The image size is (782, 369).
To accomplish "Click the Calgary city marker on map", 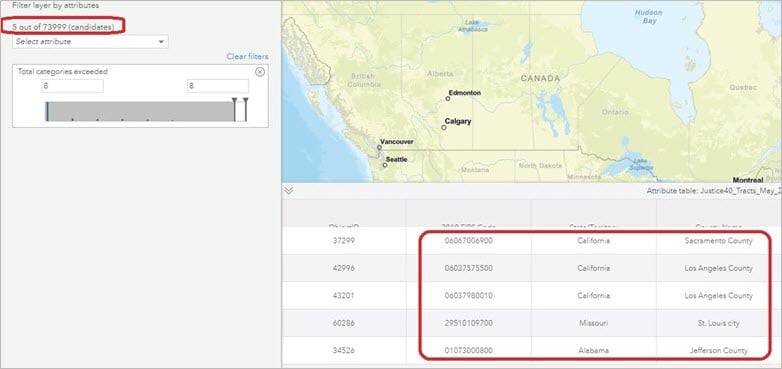I will (x=443, y=128).
